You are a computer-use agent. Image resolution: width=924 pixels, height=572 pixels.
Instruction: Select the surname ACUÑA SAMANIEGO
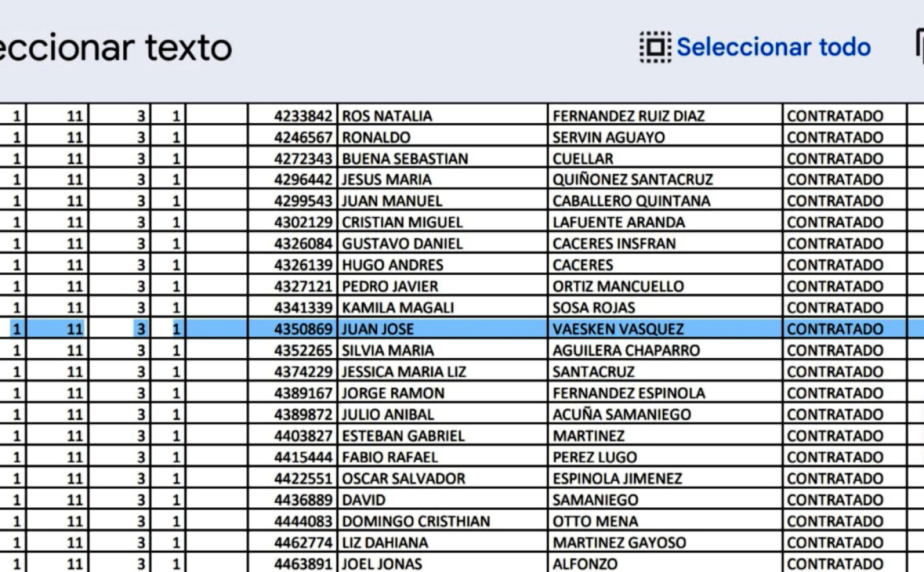(622, 415)
